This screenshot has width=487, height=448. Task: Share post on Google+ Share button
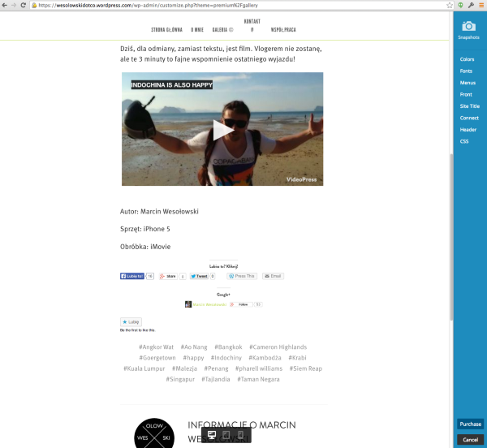[x=168, y=276]
